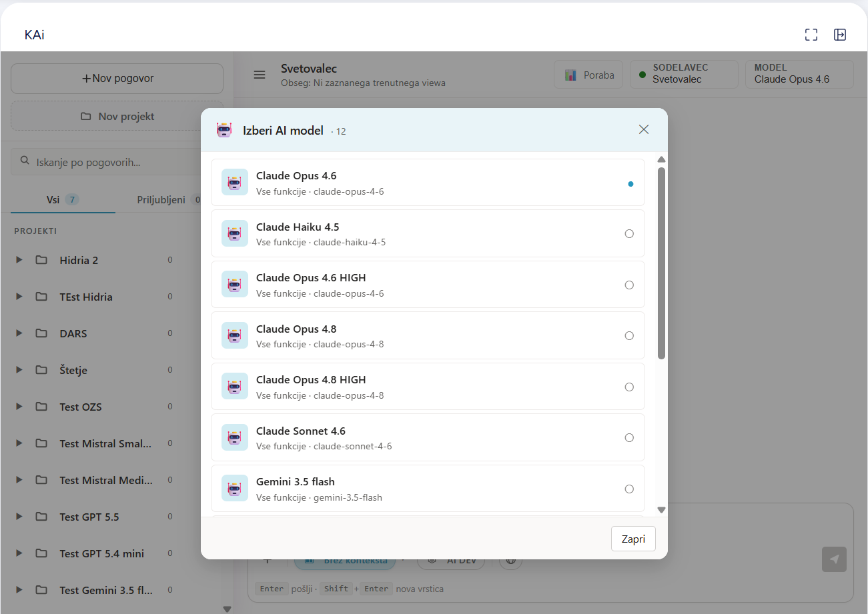
Task: Click the PROJEKTI section heading
Action: click(x=35, y=231)
